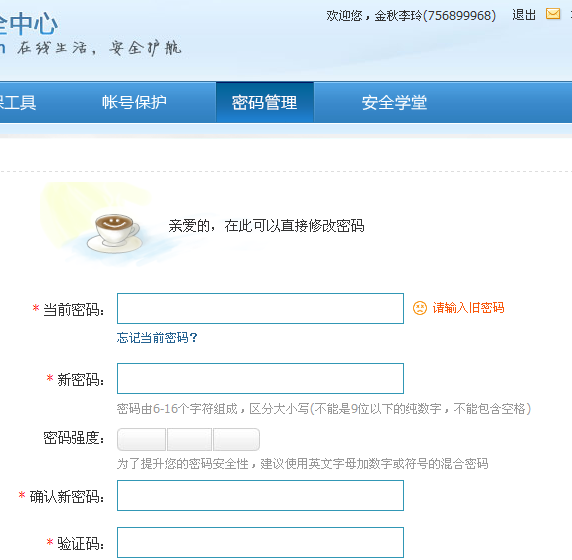This screenshot has height=560, width=572.
Task: Click the 退出 logout link
Action: coord(524,15)
